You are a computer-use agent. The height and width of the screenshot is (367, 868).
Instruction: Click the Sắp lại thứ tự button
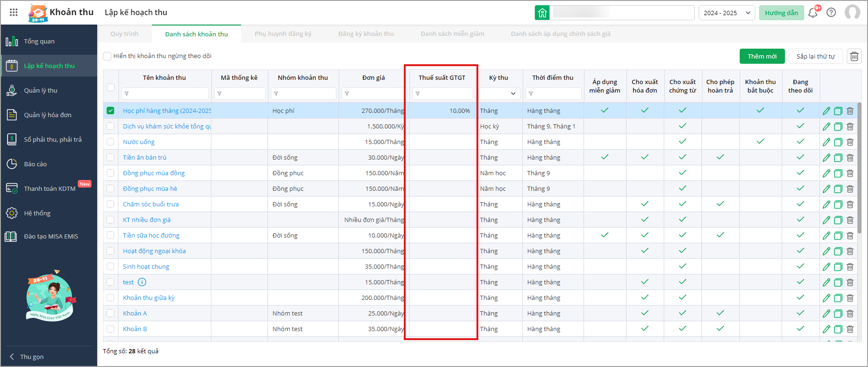click(816, 56)
